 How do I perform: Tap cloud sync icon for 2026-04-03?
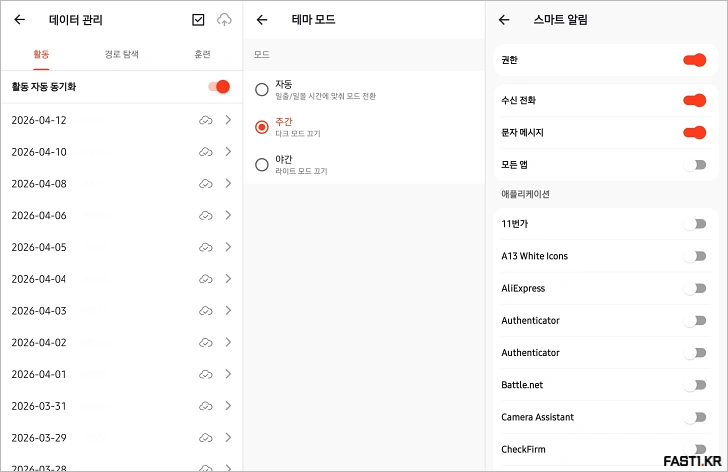click(x=205, y=311)
